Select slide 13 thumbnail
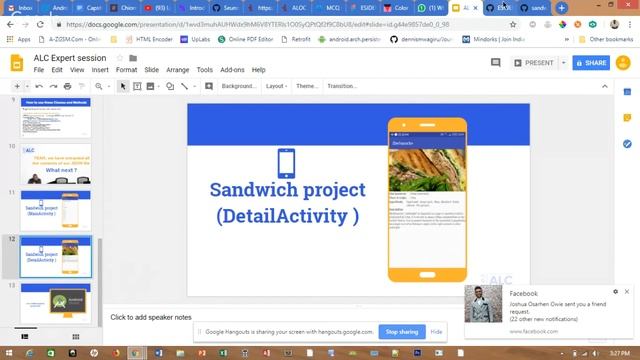The image size is (640, 360). coord(56,303)
